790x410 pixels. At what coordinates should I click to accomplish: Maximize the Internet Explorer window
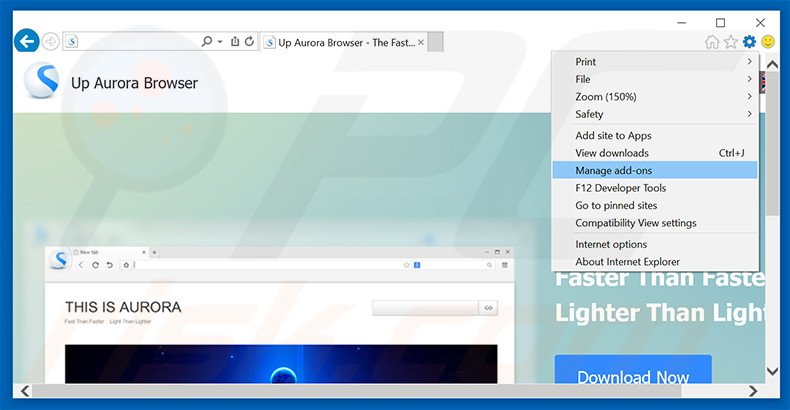pos(720,23)
